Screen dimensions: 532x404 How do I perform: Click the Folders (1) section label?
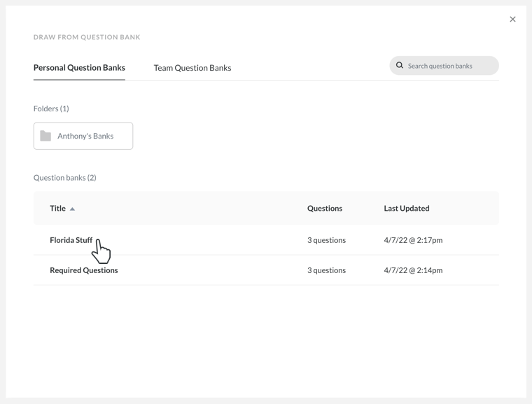(x=51, y=109)
